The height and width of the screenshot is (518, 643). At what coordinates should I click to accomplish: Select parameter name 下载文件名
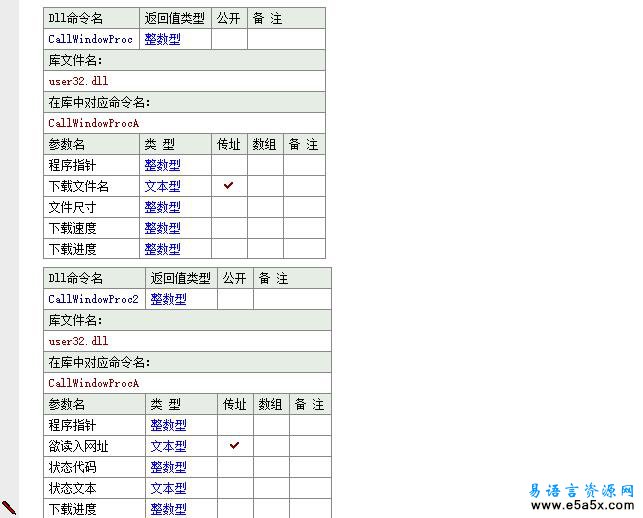tap(91, 186)
